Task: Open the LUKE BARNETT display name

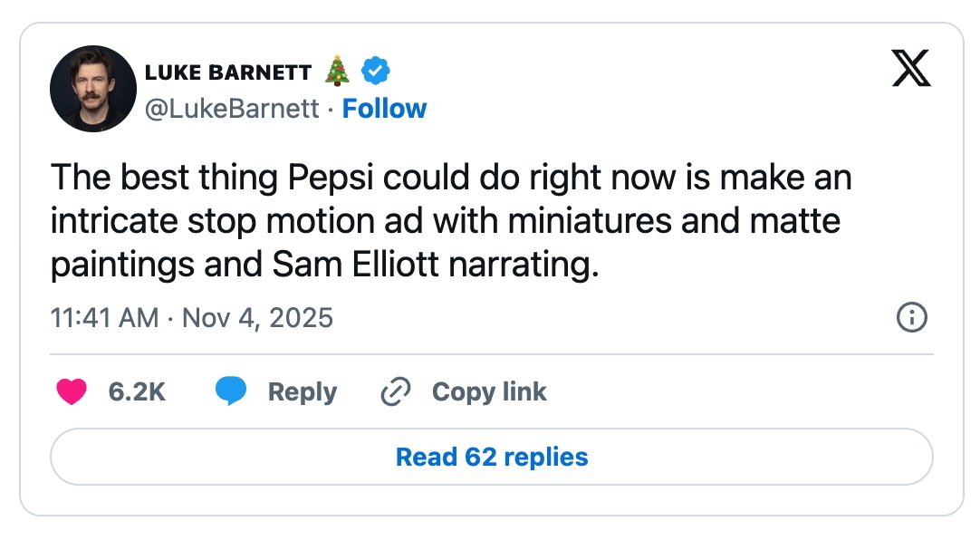Action: click(x=227, y=72)
